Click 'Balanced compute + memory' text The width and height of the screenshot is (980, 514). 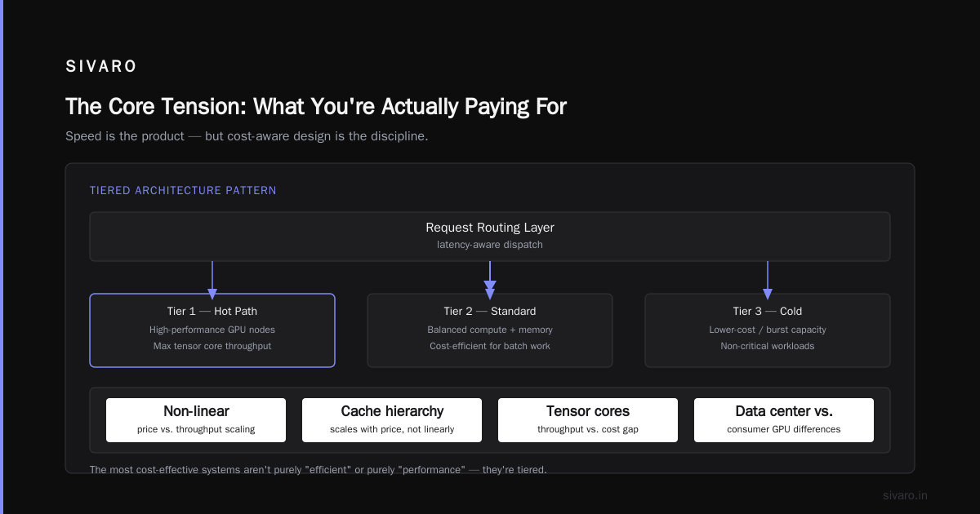point(490,330)
